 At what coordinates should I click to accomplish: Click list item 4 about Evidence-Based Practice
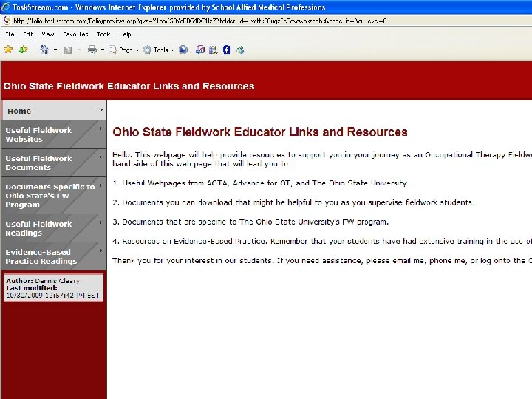(x=322, y=241)
